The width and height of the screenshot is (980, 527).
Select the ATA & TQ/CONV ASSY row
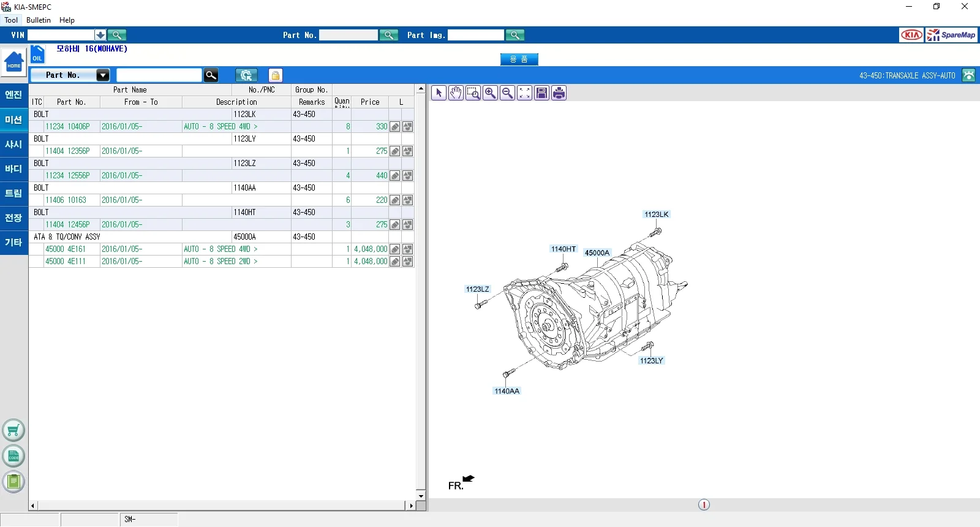221,237
